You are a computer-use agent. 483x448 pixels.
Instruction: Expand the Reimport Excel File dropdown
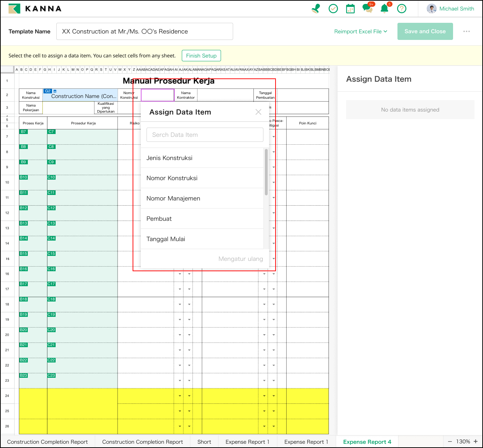360,31
